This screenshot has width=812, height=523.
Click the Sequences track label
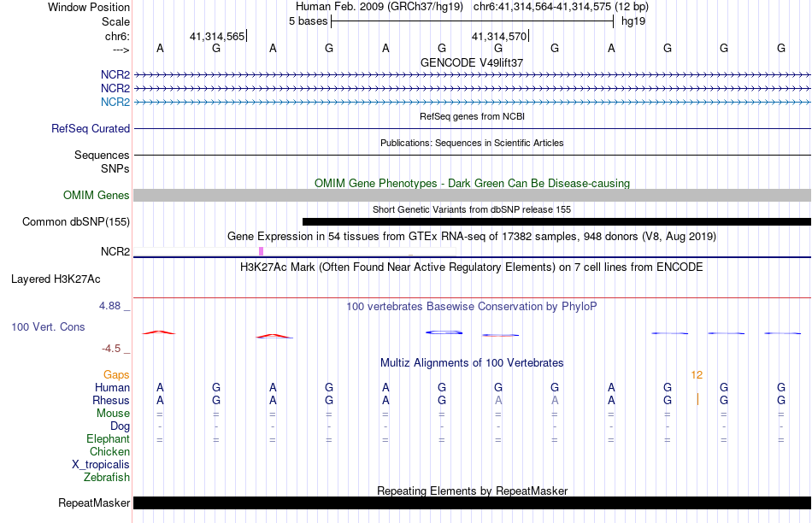click(x=102, y=155)
